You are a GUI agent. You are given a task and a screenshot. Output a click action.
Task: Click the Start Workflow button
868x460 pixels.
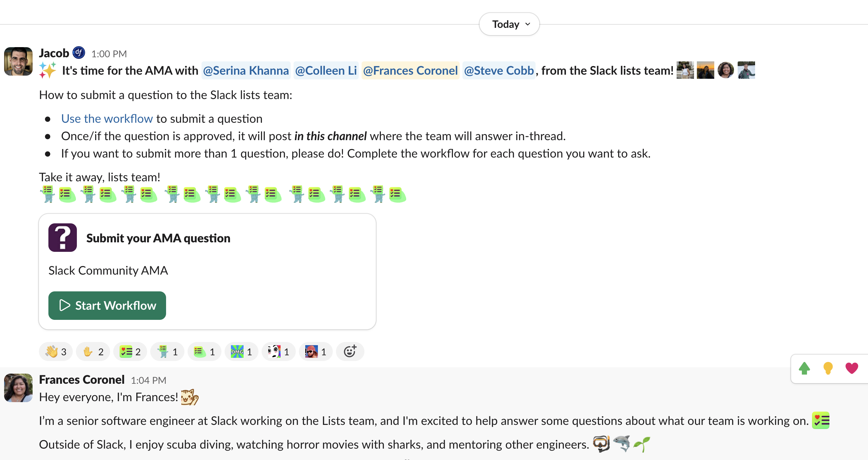(x=107, y=305)
